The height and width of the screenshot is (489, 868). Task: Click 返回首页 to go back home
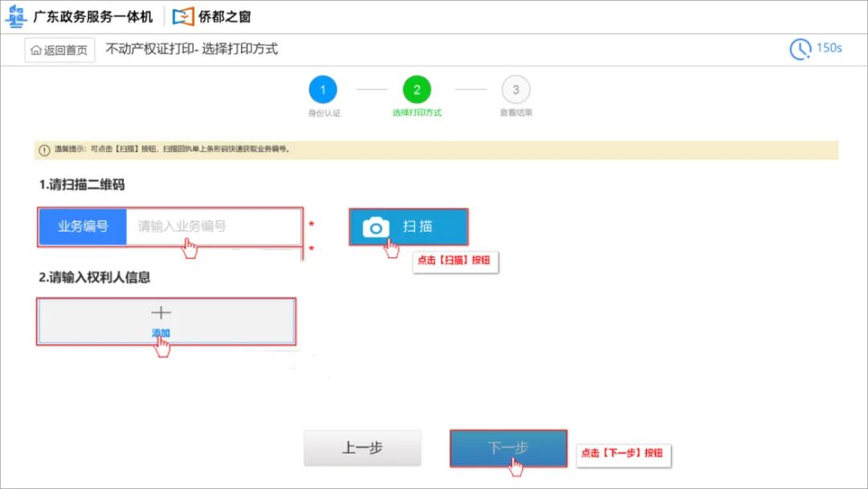point(59,50)
